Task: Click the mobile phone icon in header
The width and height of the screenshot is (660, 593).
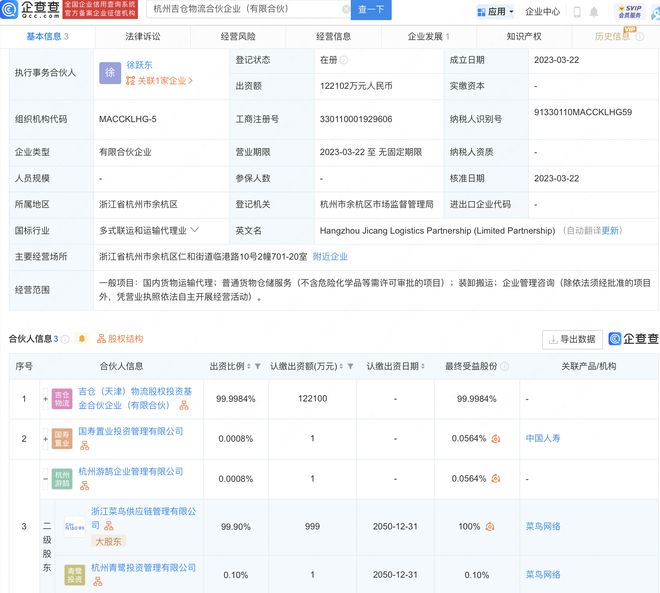Action: [577, 12]
